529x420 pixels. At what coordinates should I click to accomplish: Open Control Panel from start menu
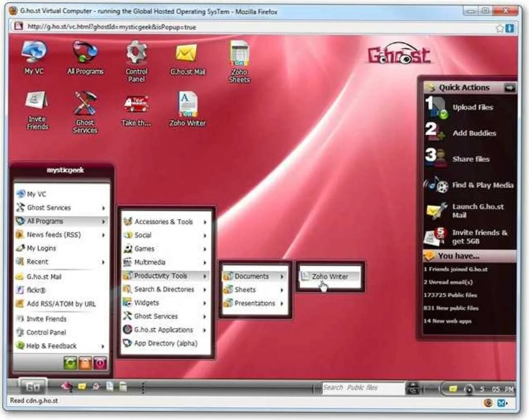pos(62,332)
